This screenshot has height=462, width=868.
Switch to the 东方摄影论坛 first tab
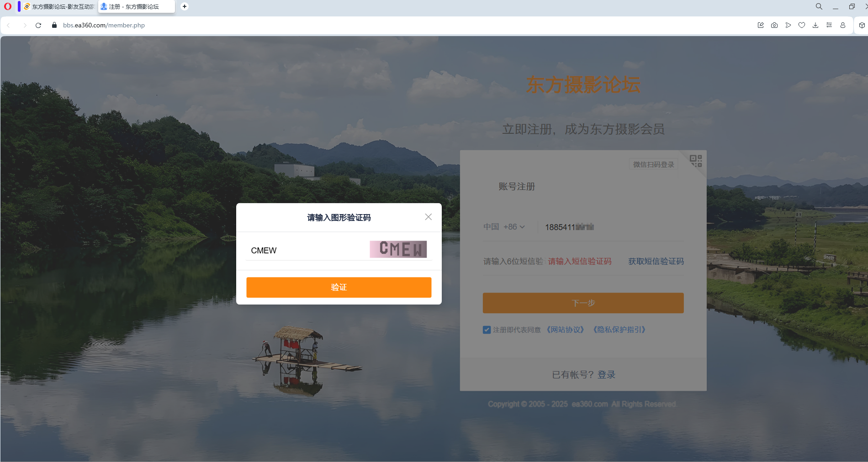pos(59,7)
